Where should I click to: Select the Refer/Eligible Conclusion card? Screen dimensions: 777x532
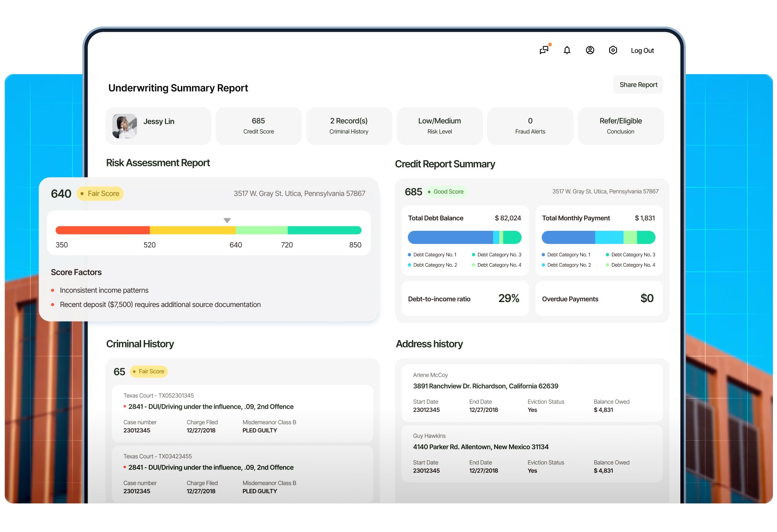click(x=621, y=126)
